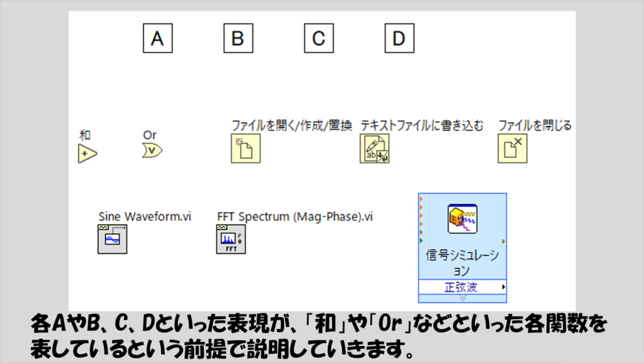
Task: Click the boxed letter B
Action: coord(238,38)
